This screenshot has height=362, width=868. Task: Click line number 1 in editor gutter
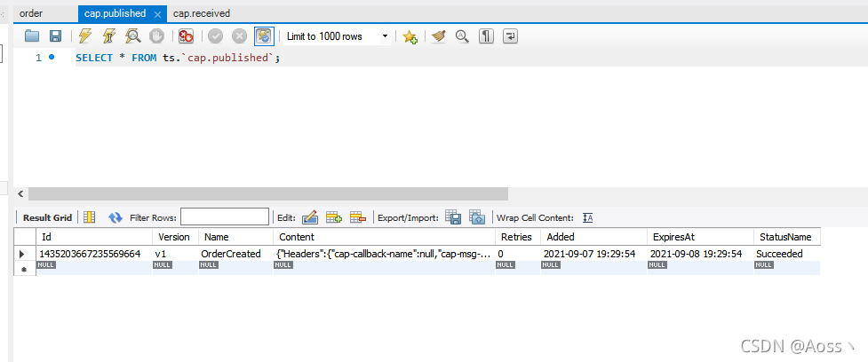click(39, 58)
